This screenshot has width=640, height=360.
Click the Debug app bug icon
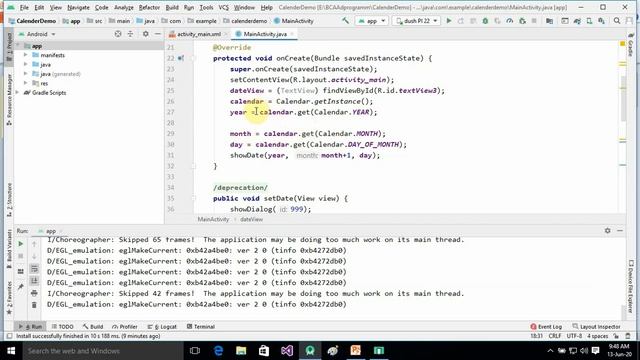coord(485,21)
